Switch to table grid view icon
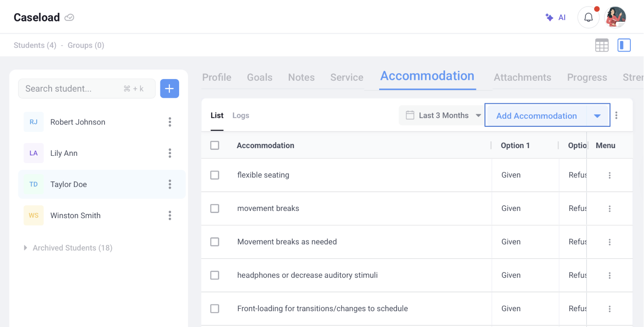644x327 pixels. pyautogui.click(x=601, y=45)
